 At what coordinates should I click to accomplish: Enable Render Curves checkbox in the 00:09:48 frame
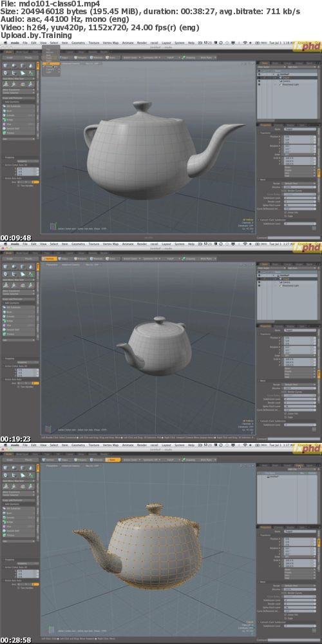point(285,191)
